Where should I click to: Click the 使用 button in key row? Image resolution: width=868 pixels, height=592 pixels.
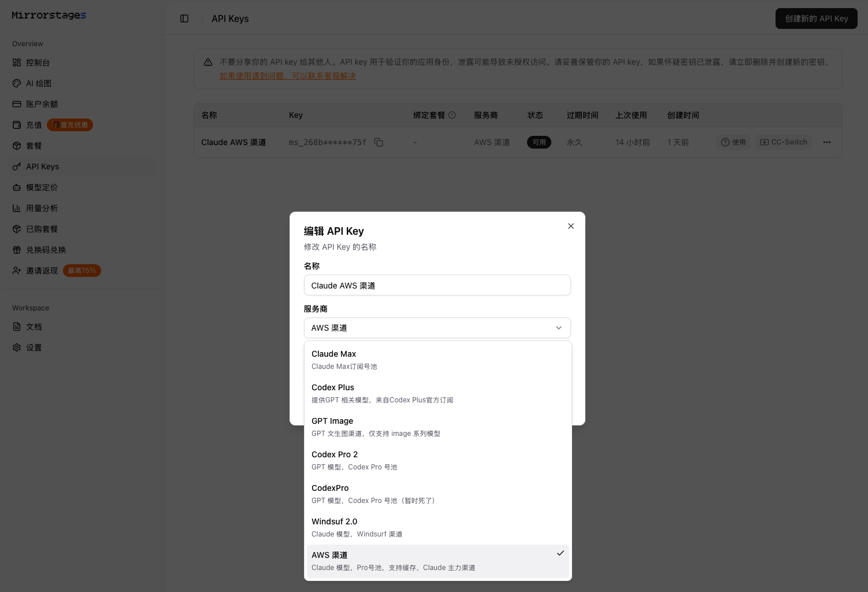pyautogui.click(x=733, y=142)
